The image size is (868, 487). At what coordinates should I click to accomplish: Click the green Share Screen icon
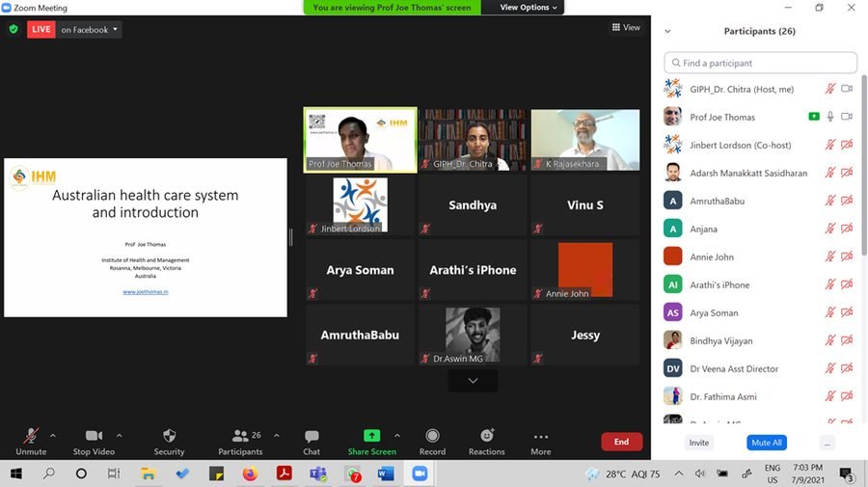(x=372, y=436)
